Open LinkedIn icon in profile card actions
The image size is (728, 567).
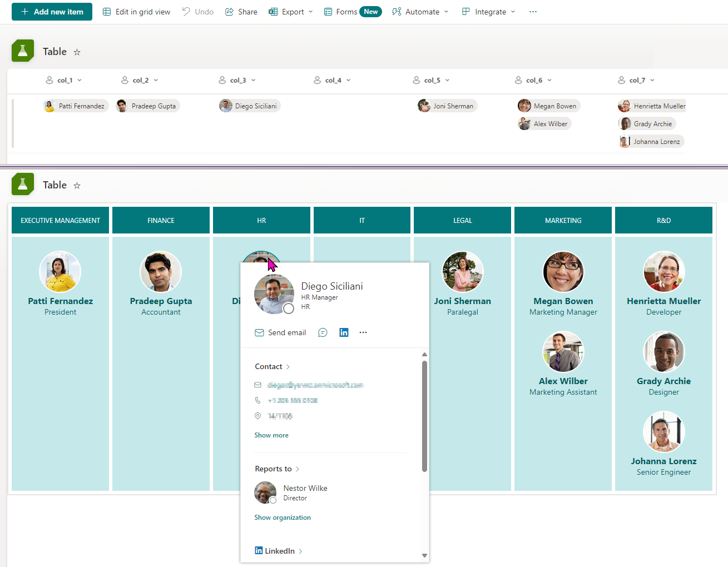(x=344, y=332)
